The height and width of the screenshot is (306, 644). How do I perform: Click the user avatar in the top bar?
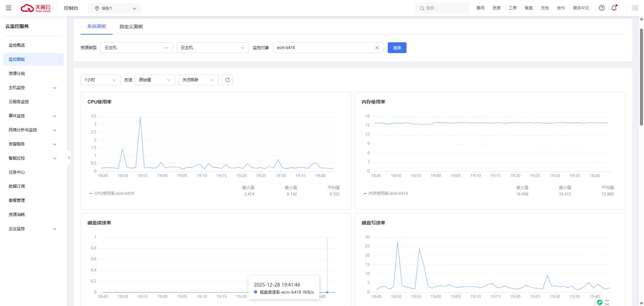[x=635, y=8]
